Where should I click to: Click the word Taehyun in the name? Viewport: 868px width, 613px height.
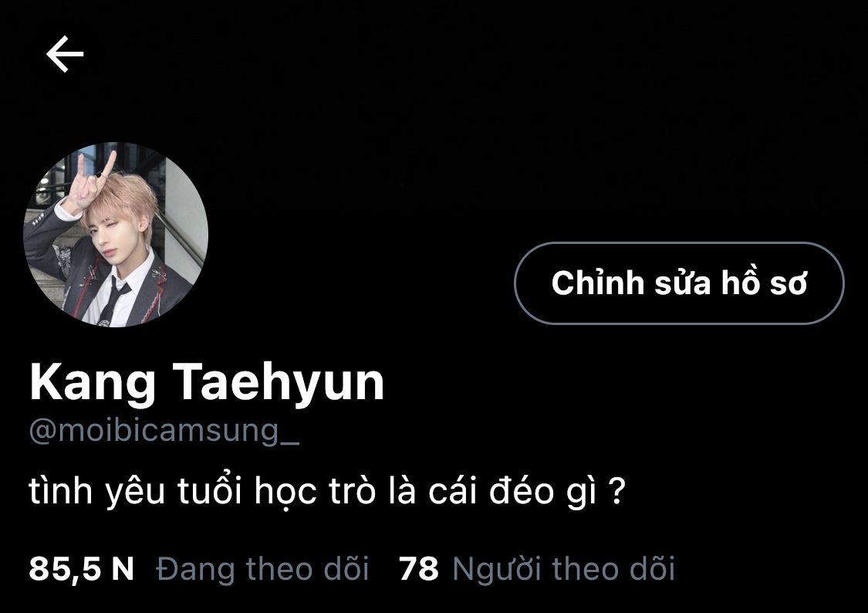[x=279, y=382]
